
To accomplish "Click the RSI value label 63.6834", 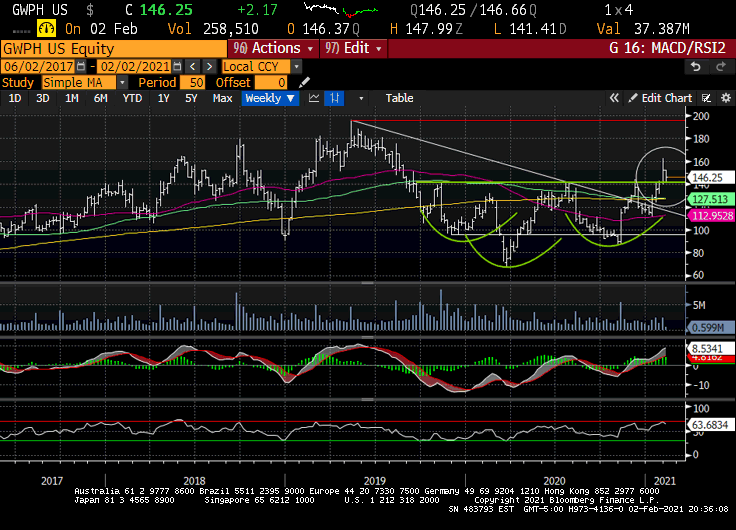I will pos(710,425).
